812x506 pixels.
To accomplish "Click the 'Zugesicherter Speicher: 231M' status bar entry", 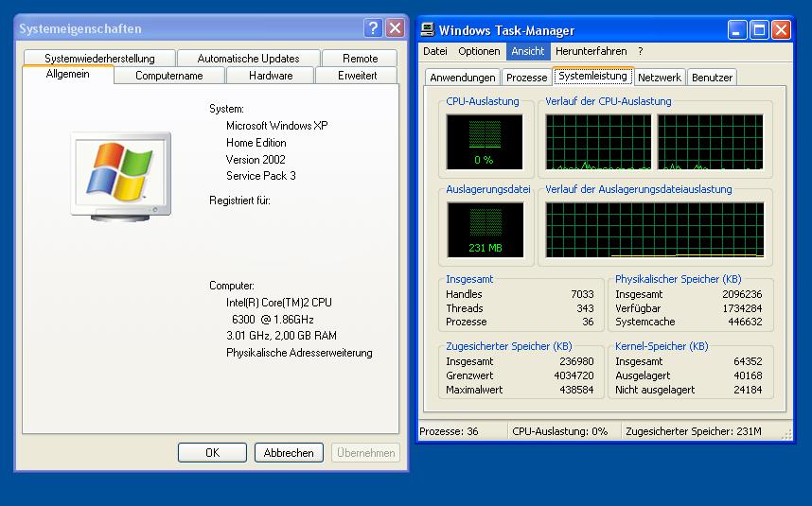I will click(694, 431).
